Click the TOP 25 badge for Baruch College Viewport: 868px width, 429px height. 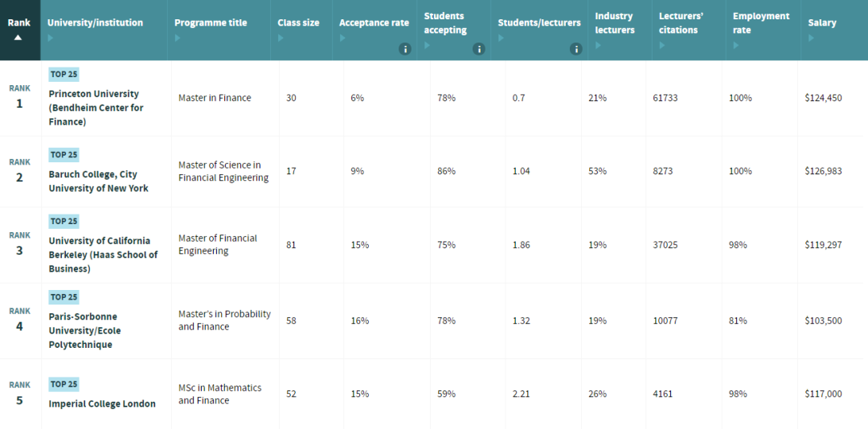tap(64, 155)
